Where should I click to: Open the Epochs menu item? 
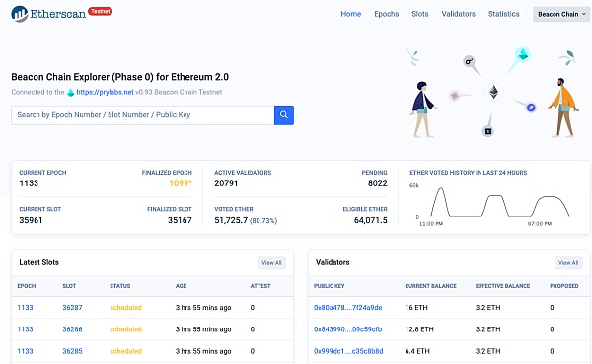pyautogui.click(x=386, y=14)
